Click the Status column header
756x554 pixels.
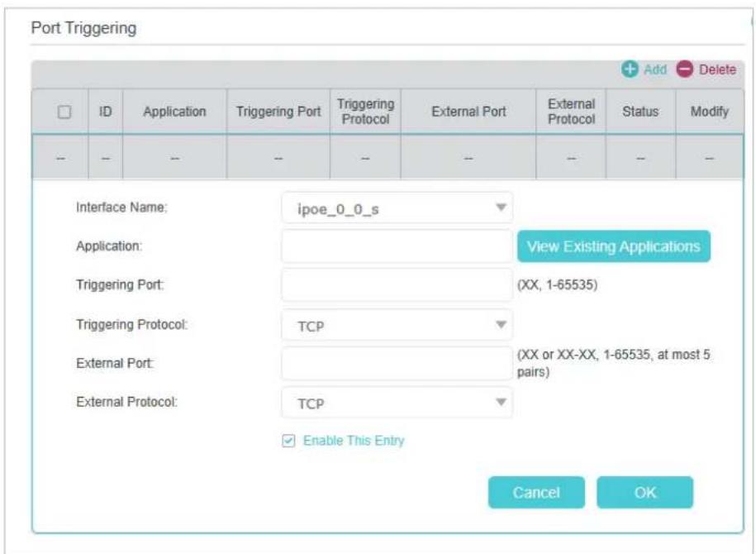[640, 112]
